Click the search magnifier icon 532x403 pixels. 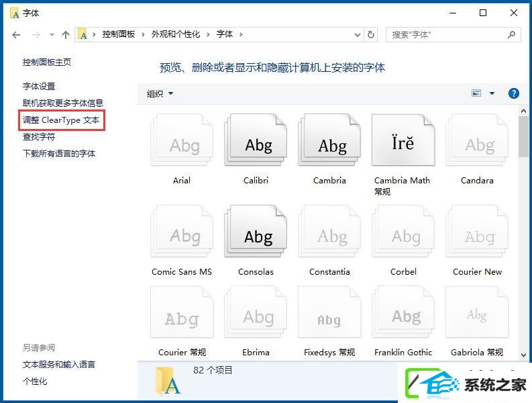pyautogui.click(x=511, y=35)
